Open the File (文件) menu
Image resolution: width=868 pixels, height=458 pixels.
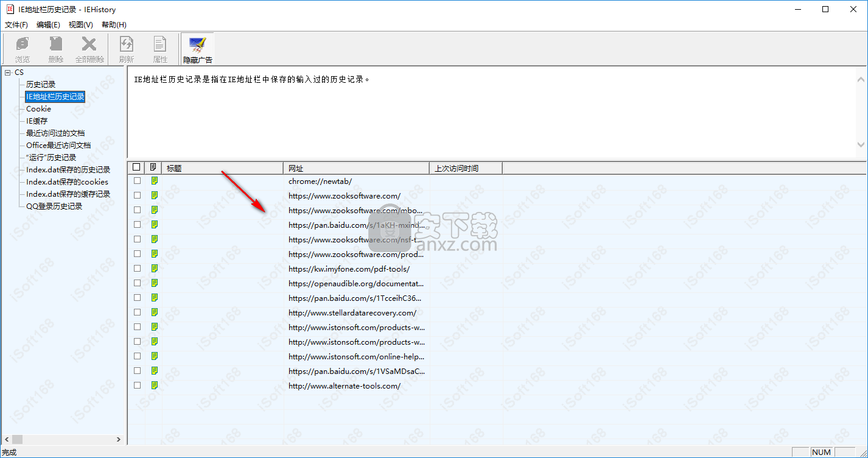click(16, 25)
